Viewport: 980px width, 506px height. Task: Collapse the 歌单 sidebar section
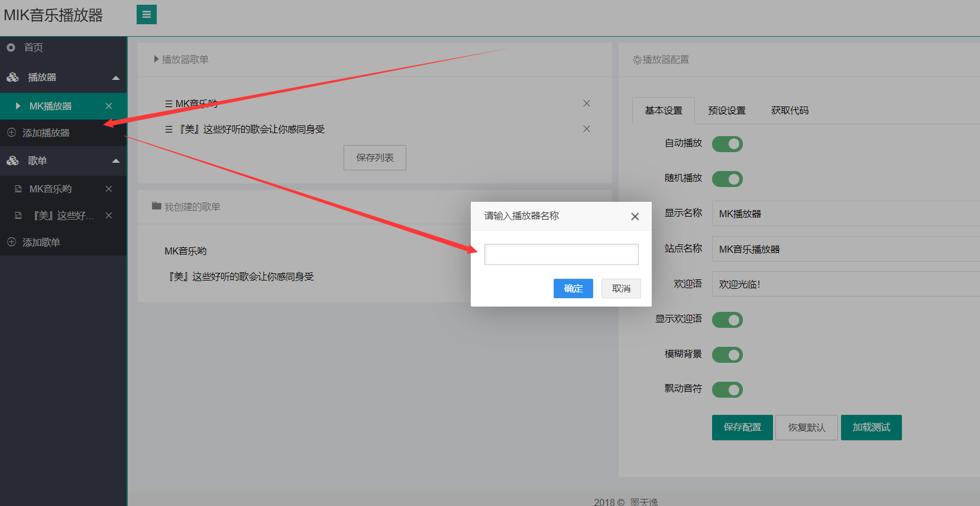click(116, 161)
